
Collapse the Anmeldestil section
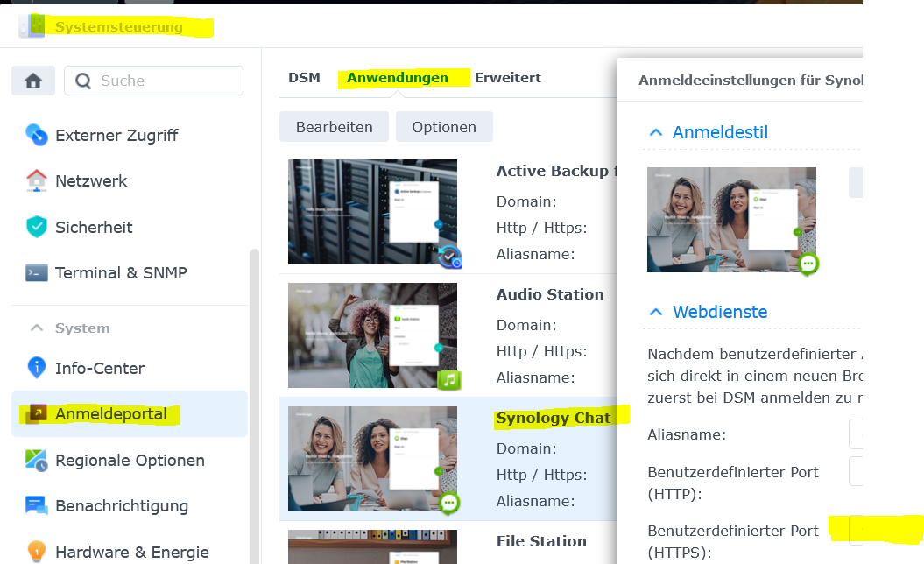pos(656,132)
